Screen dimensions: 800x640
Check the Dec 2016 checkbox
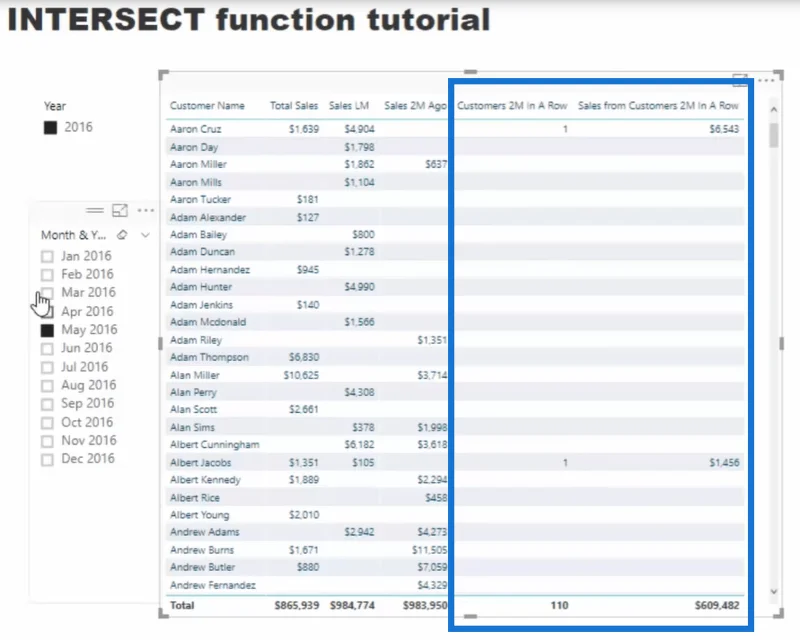[x=47, y=459]
